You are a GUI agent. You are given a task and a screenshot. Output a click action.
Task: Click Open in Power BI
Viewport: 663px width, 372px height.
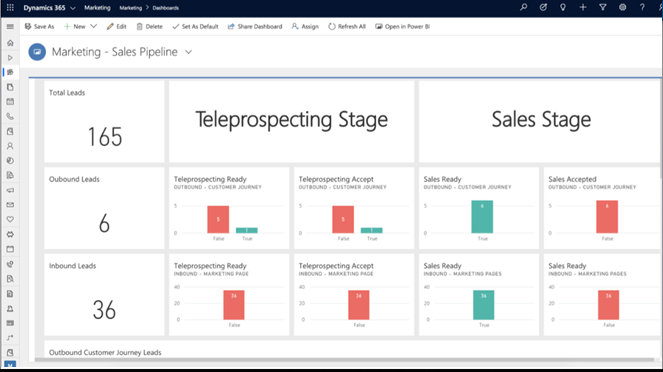point(402,27)
